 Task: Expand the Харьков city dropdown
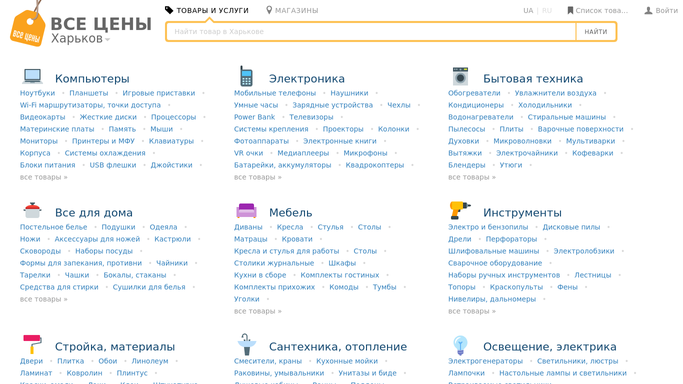click(x=81, y=38)
